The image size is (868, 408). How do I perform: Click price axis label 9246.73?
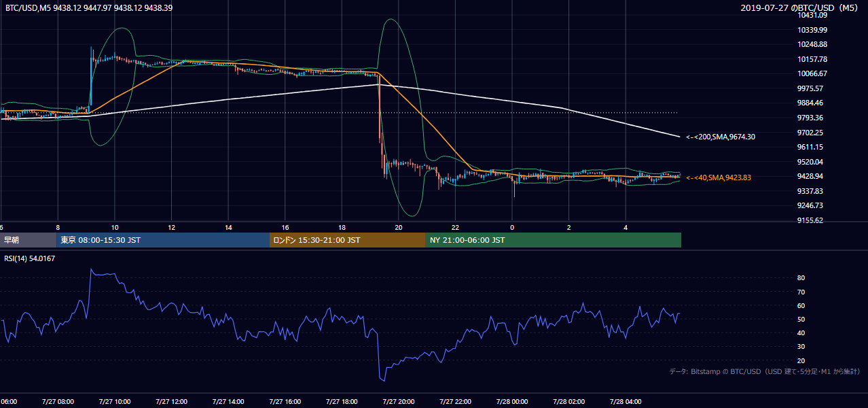pyautogui.click(x=811, y=205)
